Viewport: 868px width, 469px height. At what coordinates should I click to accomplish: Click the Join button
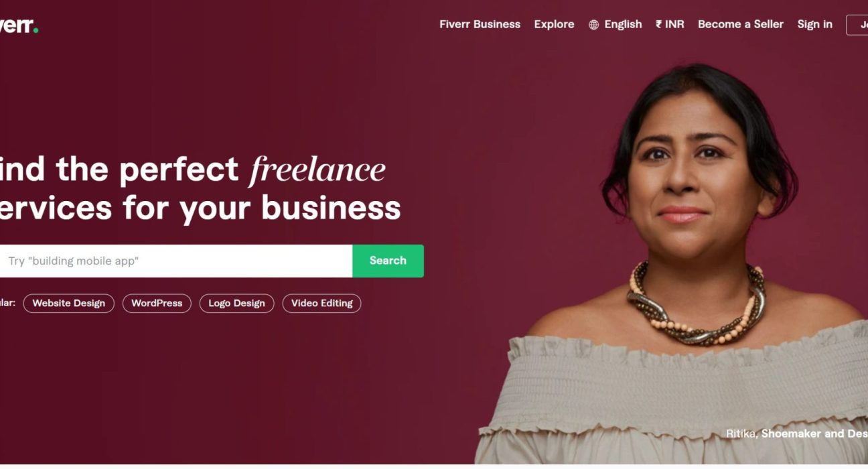point(857,25)
